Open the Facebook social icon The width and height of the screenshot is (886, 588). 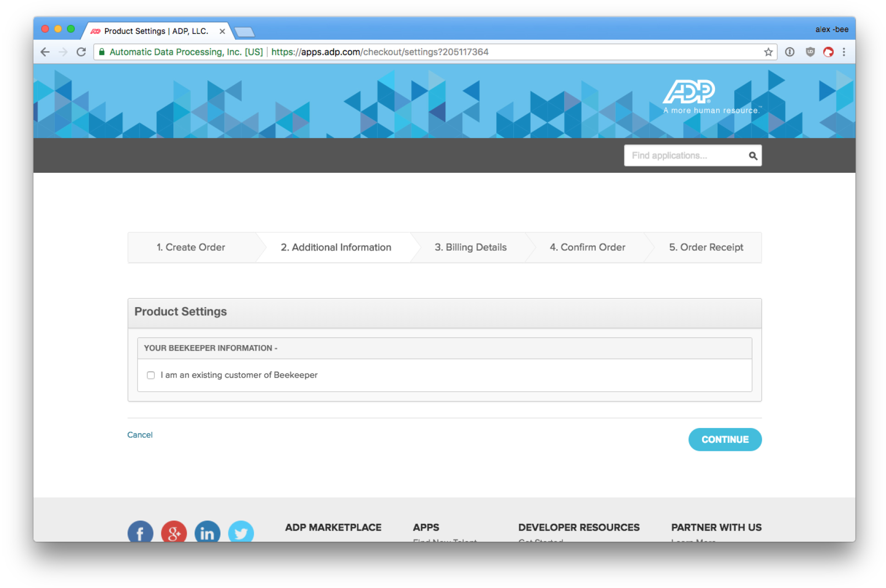click(140, 532)
